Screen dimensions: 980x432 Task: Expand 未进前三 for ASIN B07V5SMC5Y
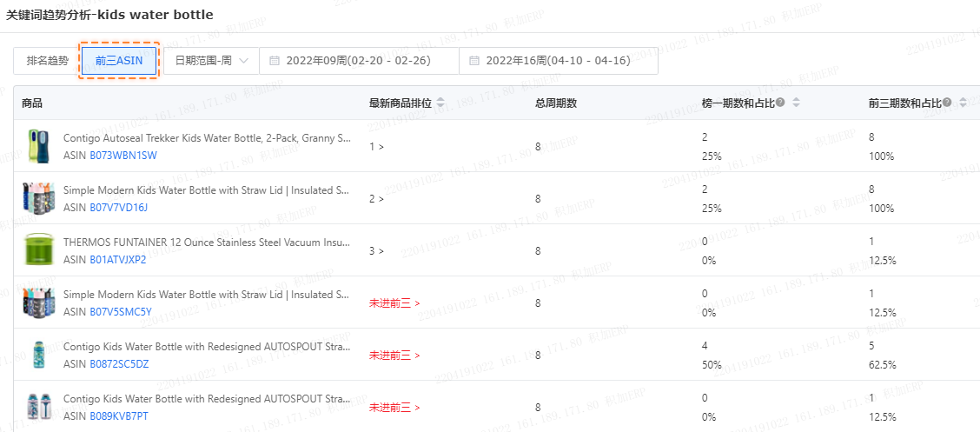click(x=394, y=303)
